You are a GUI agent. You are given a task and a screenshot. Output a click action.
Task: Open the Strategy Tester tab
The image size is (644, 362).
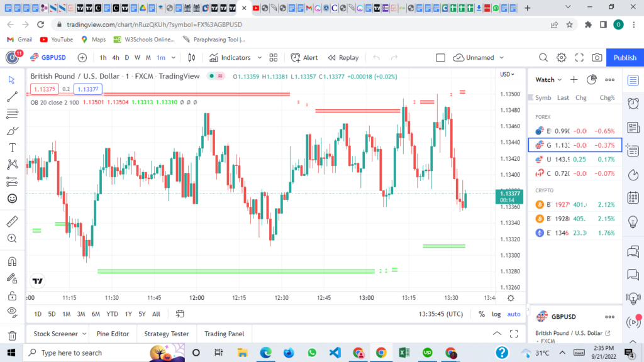click(x=166, y=334)
